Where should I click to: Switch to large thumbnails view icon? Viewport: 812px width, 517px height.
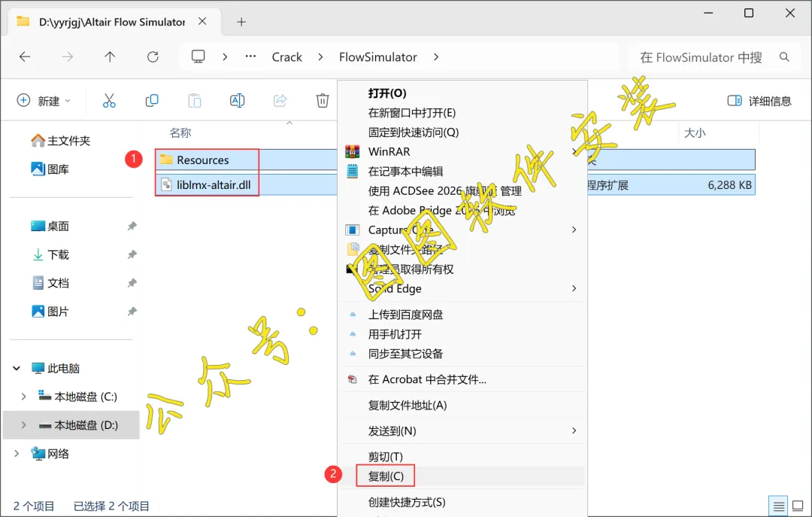coord(798,506)
